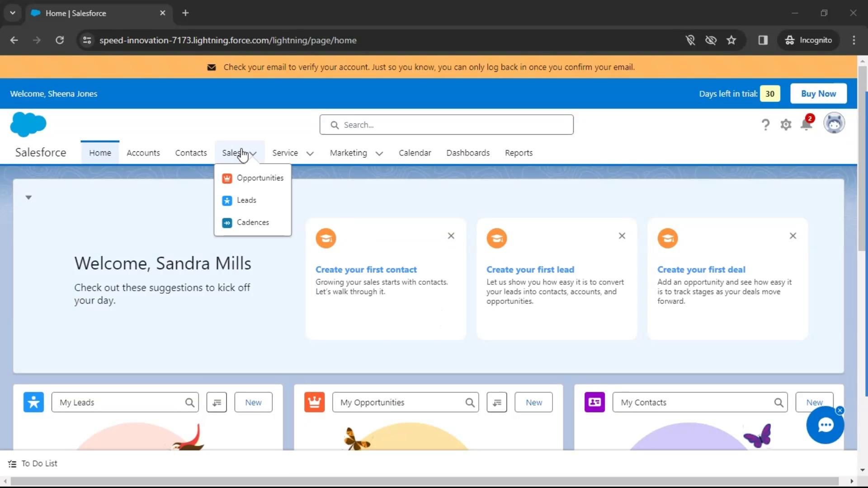Open the Chrome three-dot menu
This screenshot has width=868, height=488.
pos(854,40)
